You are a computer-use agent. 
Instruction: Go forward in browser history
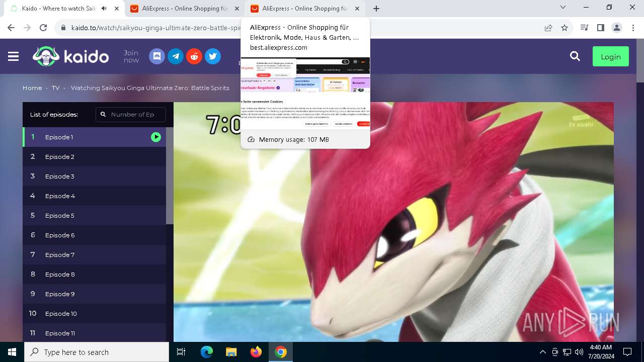pyautogui.click(x=27, y=28)
